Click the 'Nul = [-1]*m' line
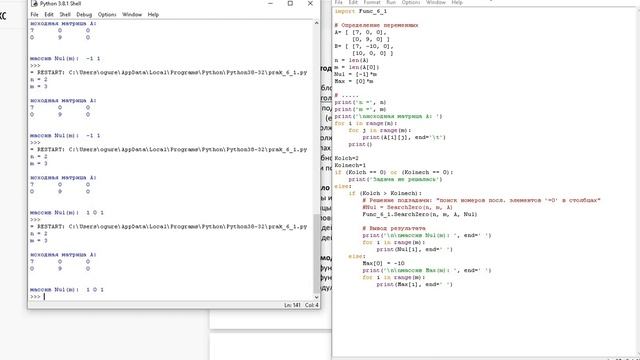 coord(355,74)
